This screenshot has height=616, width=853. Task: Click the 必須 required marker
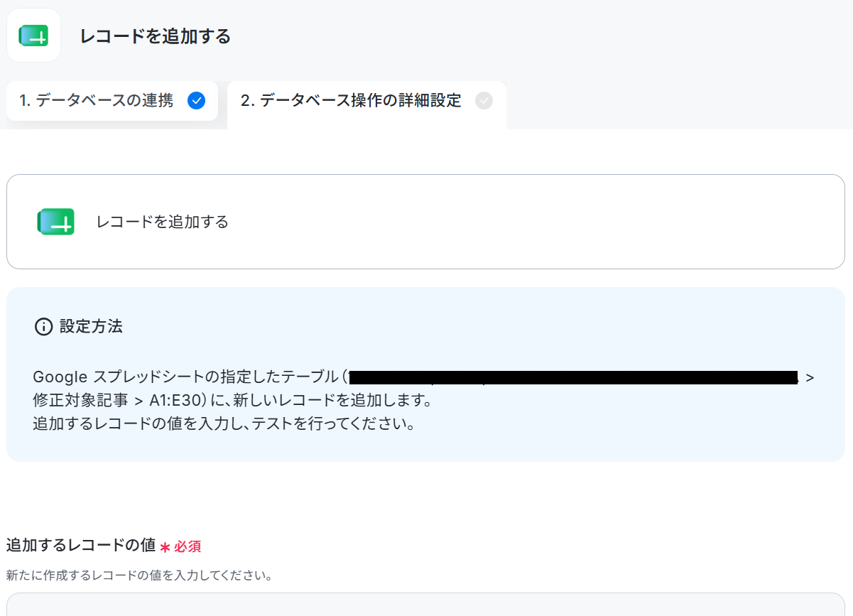pos(188,547)
